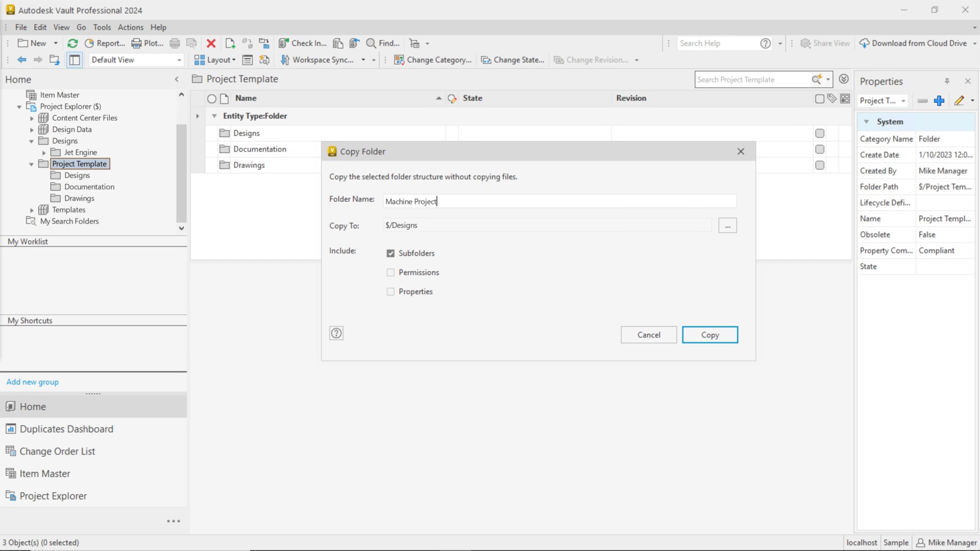Open the Actions menu
This screenshot has width=980, height=551.
point(131,28)
